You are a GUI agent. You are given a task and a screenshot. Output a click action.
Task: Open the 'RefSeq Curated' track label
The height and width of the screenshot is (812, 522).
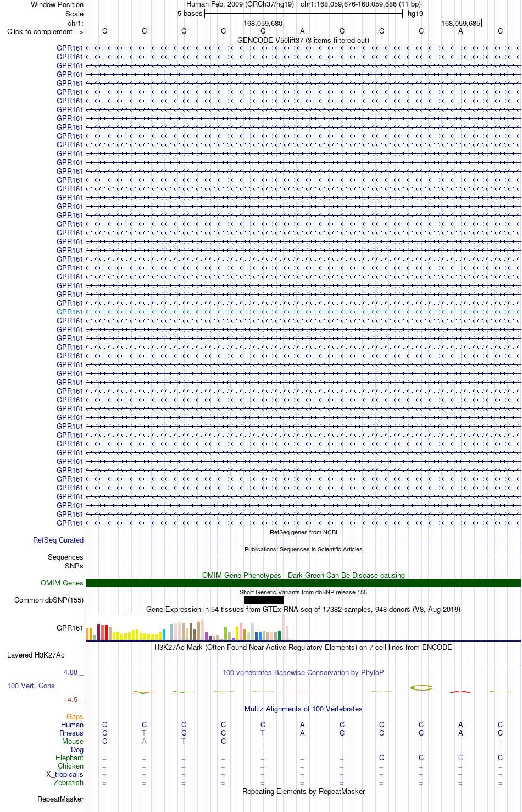click(x=58, y=540)
